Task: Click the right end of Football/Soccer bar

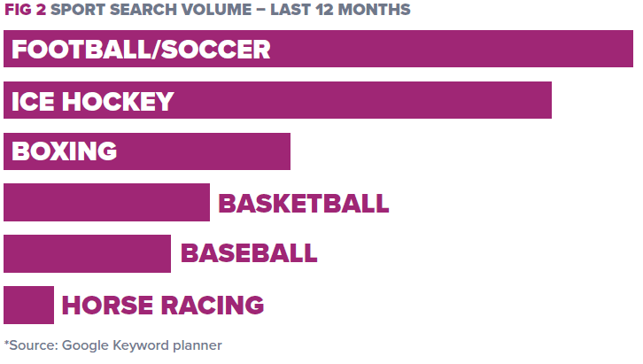Action: tap(630, 49)
